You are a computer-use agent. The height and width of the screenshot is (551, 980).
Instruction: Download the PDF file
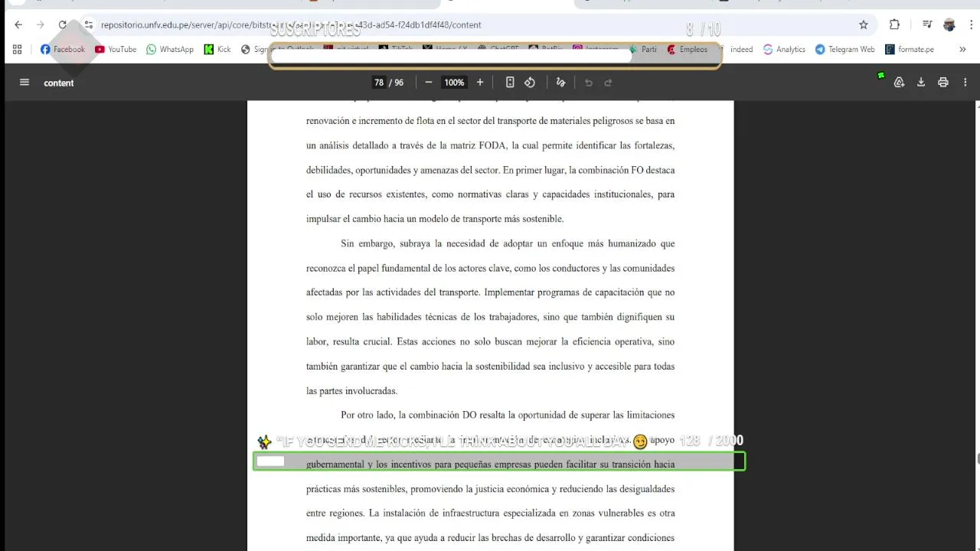pyautogui.click(x=921, y=83)
